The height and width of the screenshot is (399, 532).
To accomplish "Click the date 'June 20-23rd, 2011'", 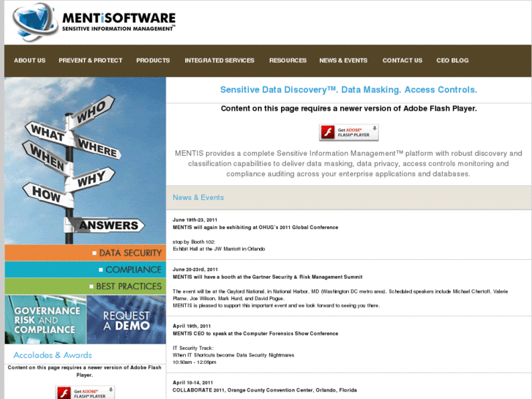I will pyautogui.click(x=195, y=269).
